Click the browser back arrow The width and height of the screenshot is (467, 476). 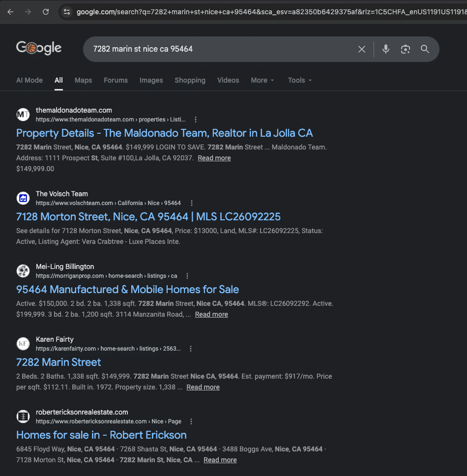point(10,12)
